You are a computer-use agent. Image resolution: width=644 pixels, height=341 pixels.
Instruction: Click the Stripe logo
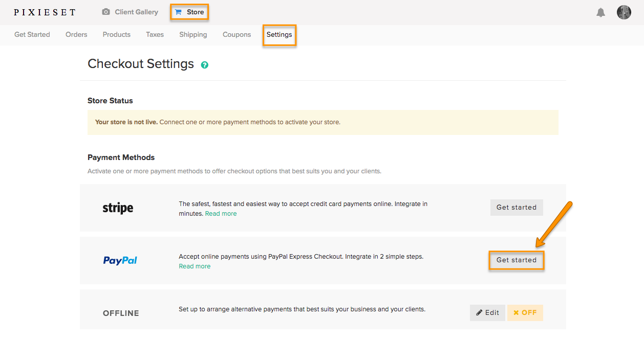(118, 208)
